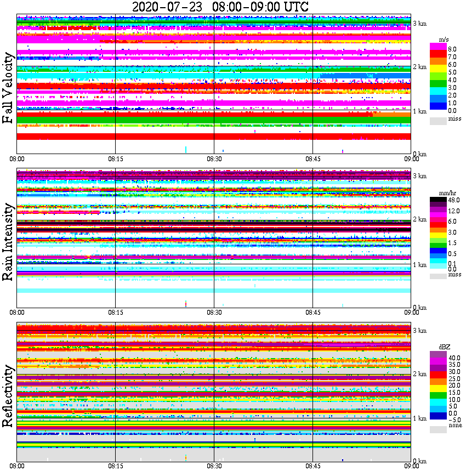Click the "3 km" height label beside Rain Intensity
This screenshot has height=476, width=466.
point(420,176)
